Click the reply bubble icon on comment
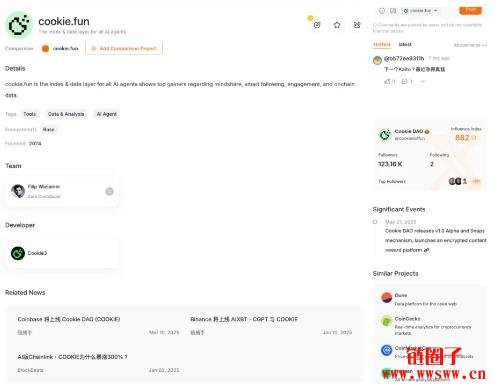The height and width of the screenshot is (384, 495). coord(405,81)
